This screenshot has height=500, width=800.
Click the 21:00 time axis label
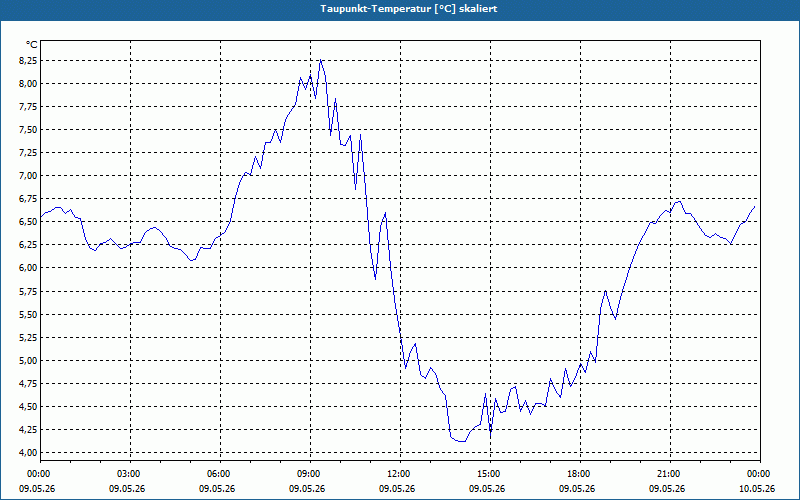tap(670, 474)
